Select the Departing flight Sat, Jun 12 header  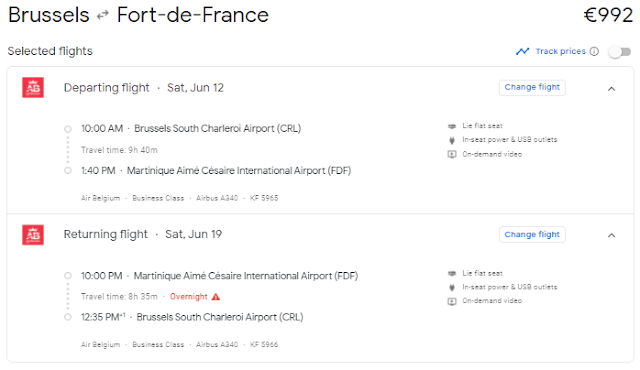(144, 88)
